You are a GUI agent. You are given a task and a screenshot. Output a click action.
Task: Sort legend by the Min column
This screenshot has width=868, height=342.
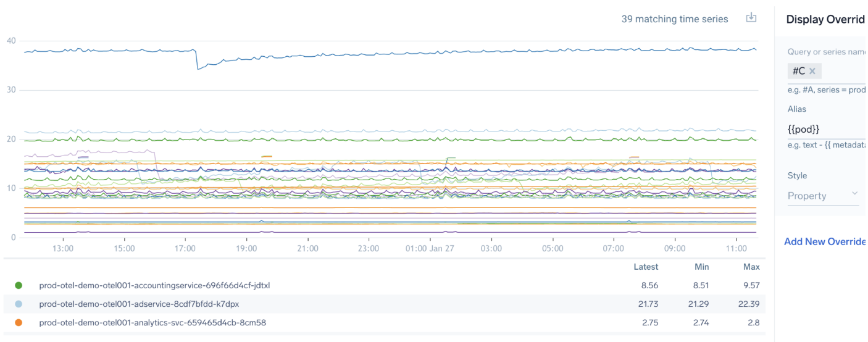point(701,267)
